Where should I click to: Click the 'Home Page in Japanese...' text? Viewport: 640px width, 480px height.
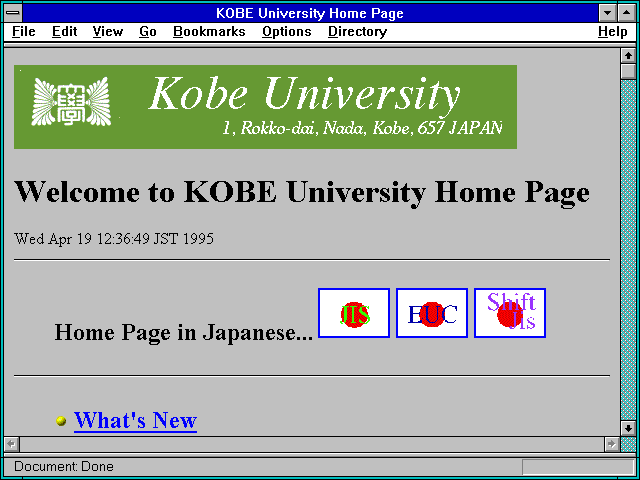[184, 332]
